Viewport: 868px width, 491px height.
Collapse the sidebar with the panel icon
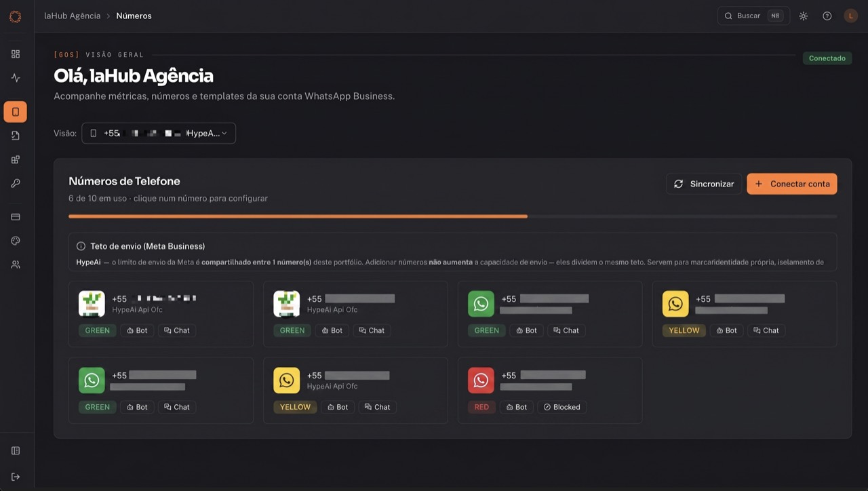(x=16, y=451)
